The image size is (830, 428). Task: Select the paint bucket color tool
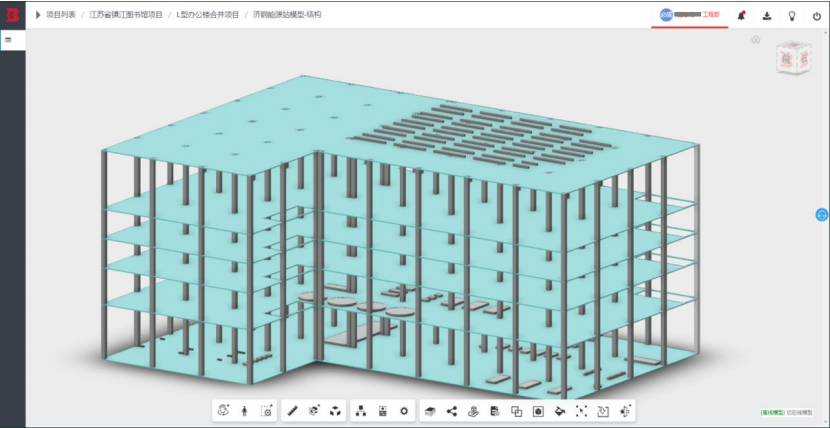(x=560, y=411)
